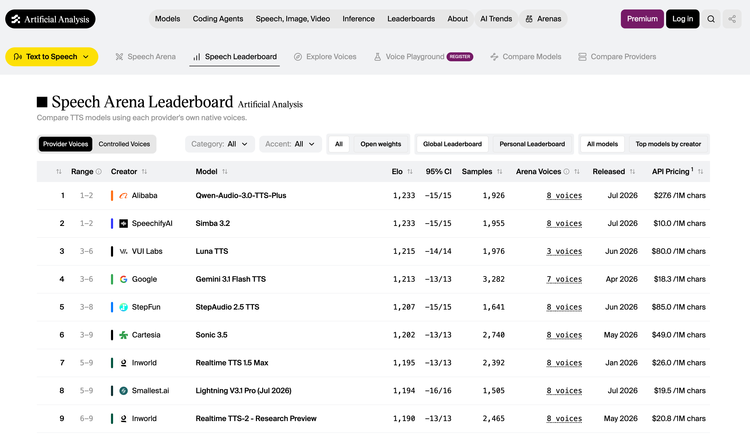Open Lightning V3.1 Pro (Jul 2026) model

tap(243, 390)
